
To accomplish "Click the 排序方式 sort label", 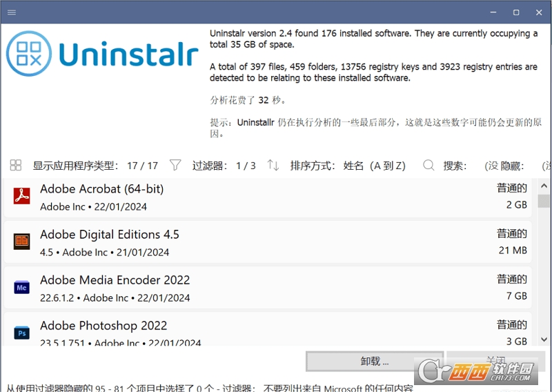I will click(x=313, y=166).
